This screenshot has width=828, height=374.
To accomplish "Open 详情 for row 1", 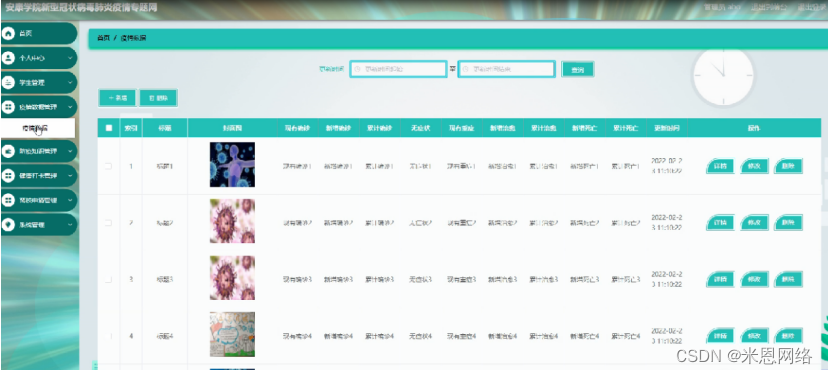I will (720, 166).
